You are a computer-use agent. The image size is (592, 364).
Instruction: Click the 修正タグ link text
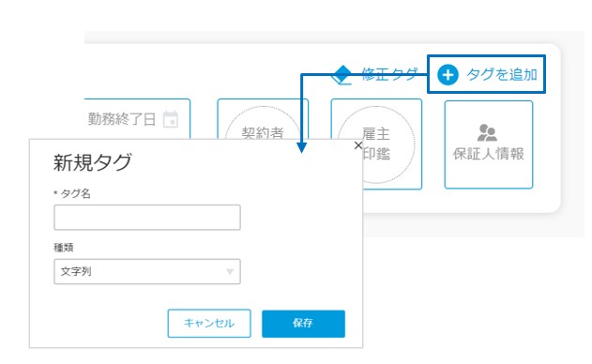coord(389,74)
